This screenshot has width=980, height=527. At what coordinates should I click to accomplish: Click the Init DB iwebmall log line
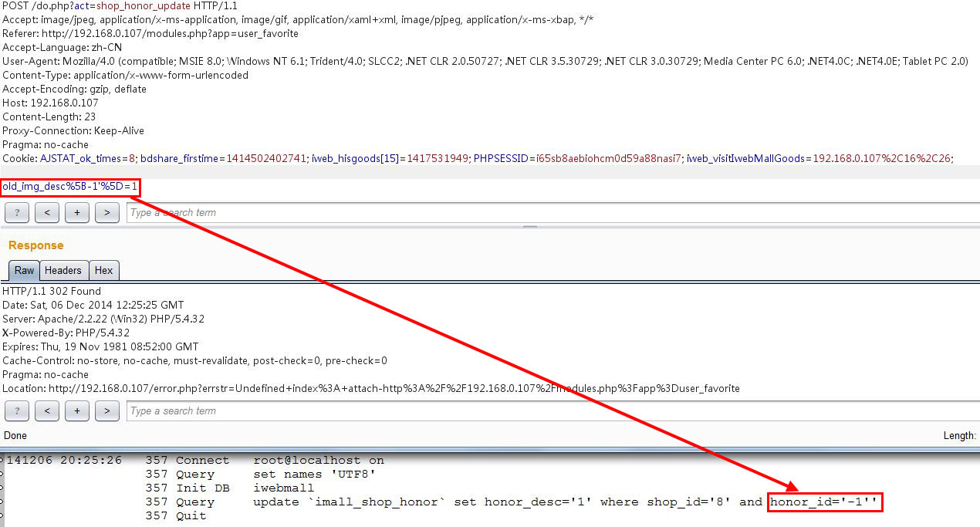pyautogui.click(x=230, y=488)
